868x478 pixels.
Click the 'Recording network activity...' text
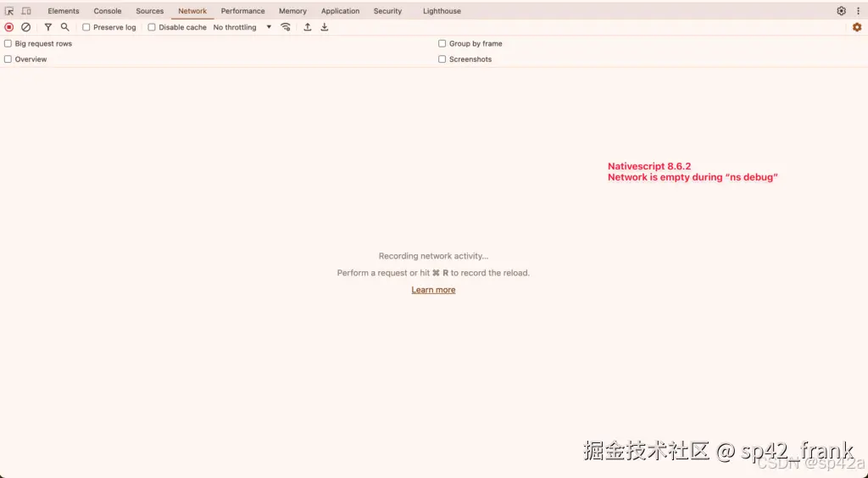(433, 256)
